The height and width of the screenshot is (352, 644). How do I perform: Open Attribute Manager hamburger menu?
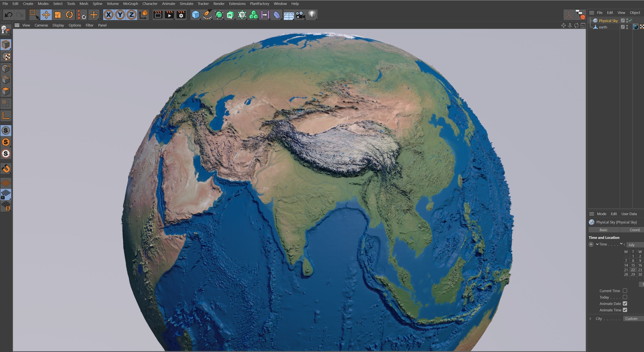click(592, 214)
